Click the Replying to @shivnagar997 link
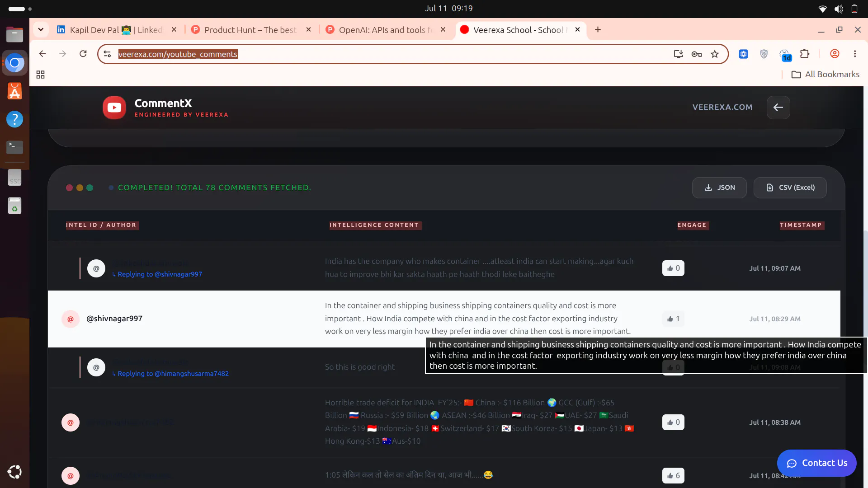868x488 pixels. coord(157,274)
